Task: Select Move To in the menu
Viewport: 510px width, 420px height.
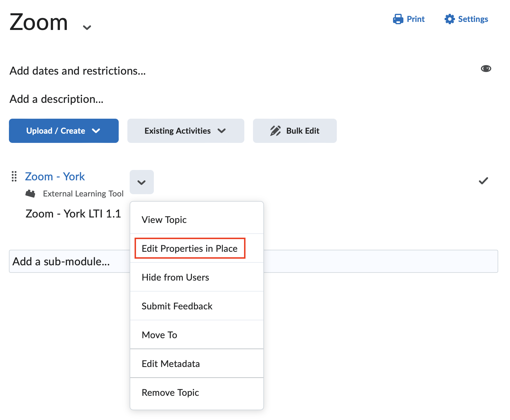Action: [x=159, y=335]
